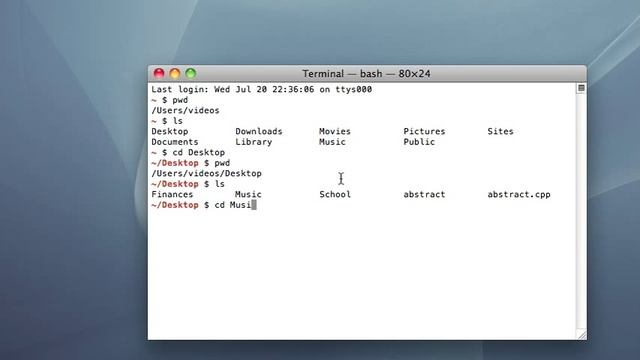Click 'School' in the Desktop listing
Screen dimensions: 640x360
coord(335,195)
